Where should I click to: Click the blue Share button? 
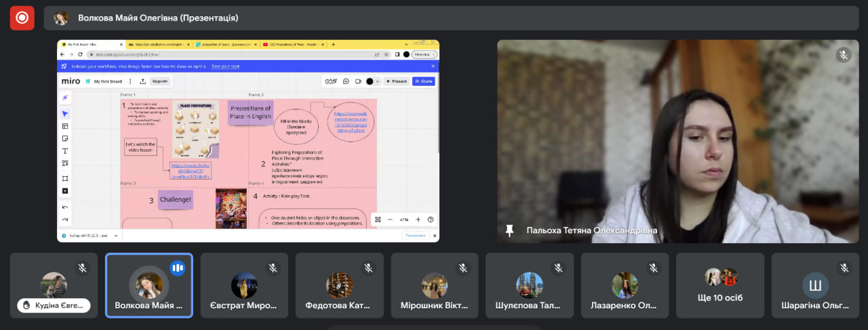424,81
